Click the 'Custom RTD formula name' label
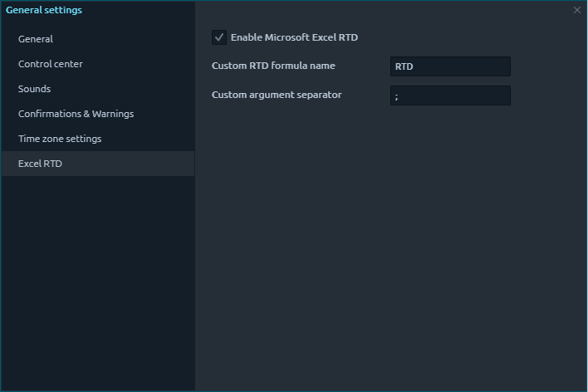588x392 pixels. [x=273, y=66]
